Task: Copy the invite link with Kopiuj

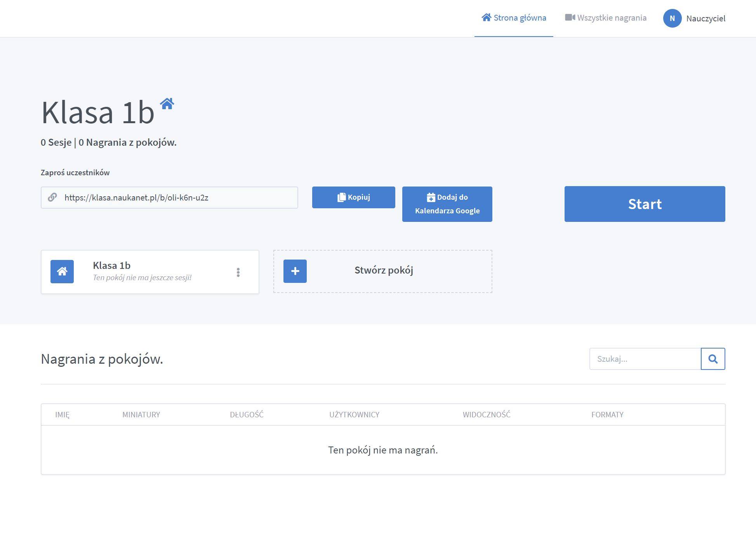Action: point(354,197)
